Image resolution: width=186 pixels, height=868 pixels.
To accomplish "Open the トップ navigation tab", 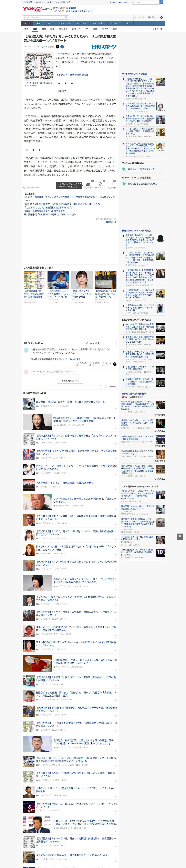I will pyautogui.click(x=27, y=24).
